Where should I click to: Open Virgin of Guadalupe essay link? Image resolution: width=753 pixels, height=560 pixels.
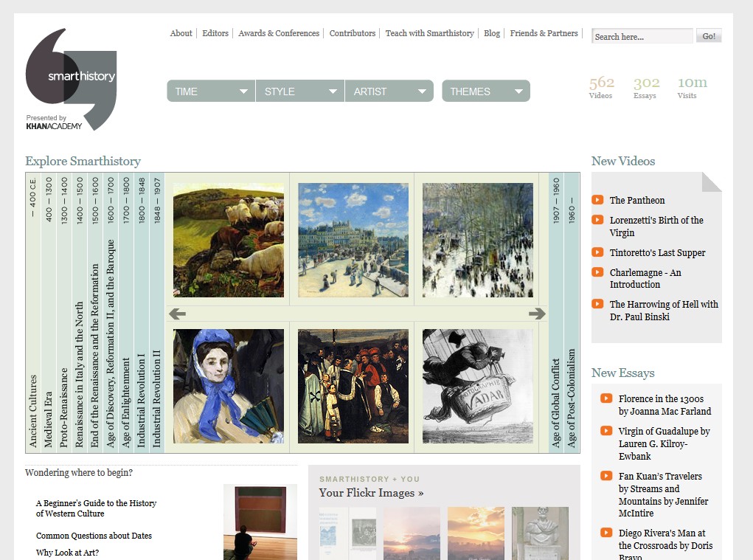664,443
